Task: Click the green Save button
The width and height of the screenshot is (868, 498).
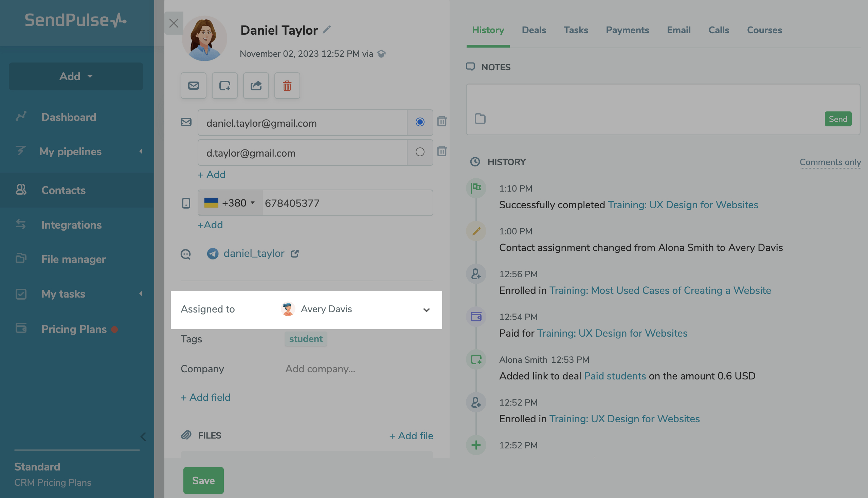Action: point(203,480)
